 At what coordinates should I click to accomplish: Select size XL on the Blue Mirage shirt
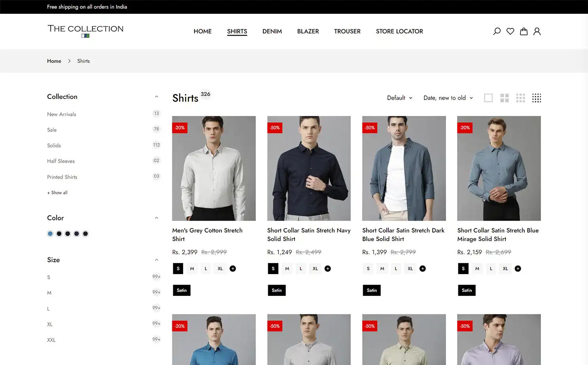(x=505, y=269)
